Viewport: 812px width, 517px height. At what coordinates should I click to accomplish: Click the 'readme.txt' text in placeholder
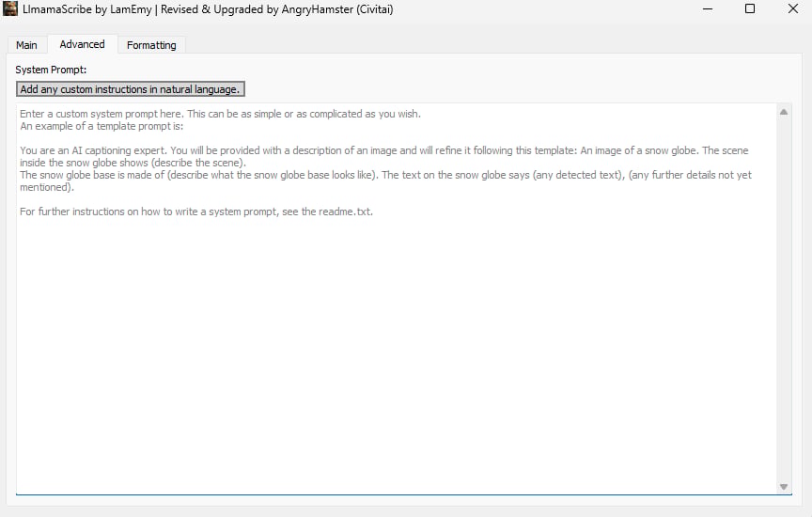point(346,211)
